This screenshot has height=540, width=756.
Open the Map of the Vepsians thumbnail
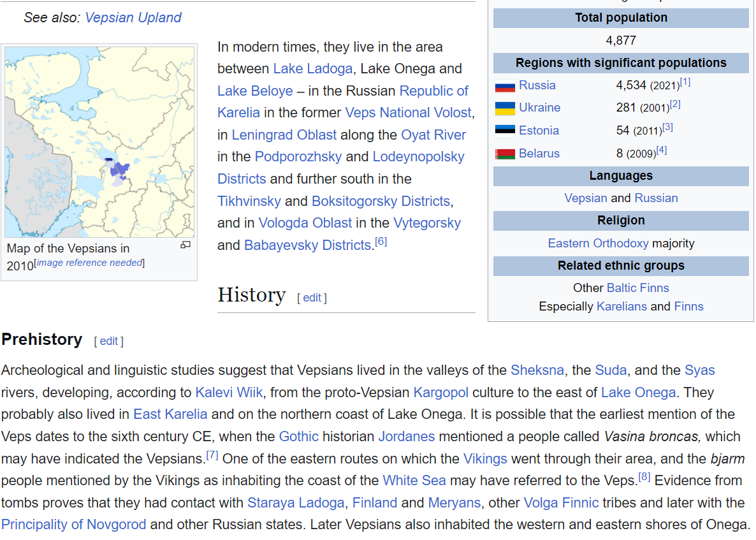coord(99,142)
